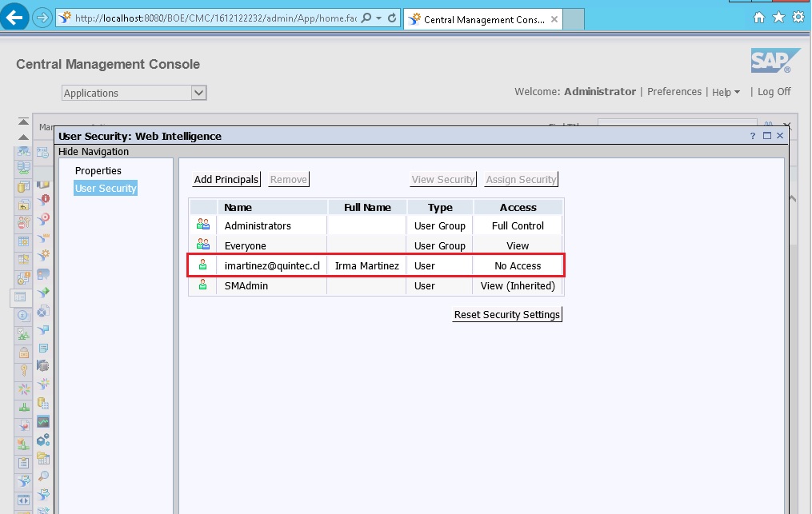Screen dimensions: 812x514
Task: Expand the Help menu arrow
Action: (737, 92)
